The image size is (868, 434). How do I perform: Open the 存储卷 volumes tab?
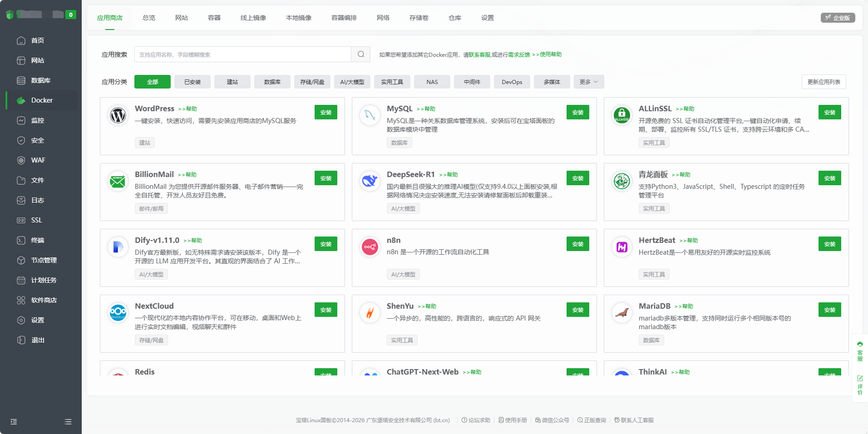pyautogui.click(x=419, y=18)
